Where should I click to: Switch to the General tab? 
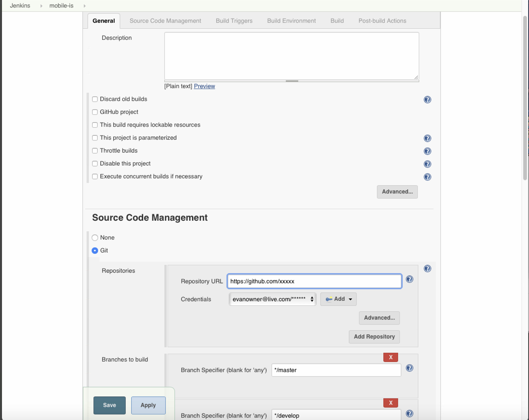[104, 21]
